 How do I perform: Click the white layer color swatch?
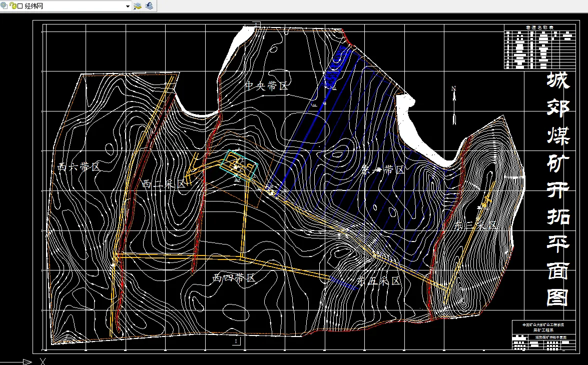click(x=20, y=6)
